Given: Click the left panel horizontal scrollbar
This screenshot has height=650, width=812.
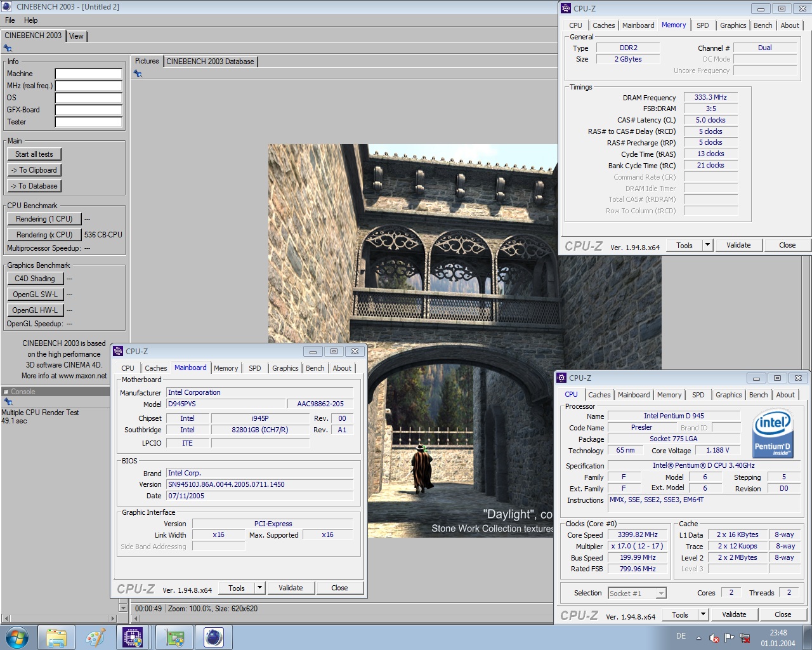Looking at the screenshot, I should point(60,618).
